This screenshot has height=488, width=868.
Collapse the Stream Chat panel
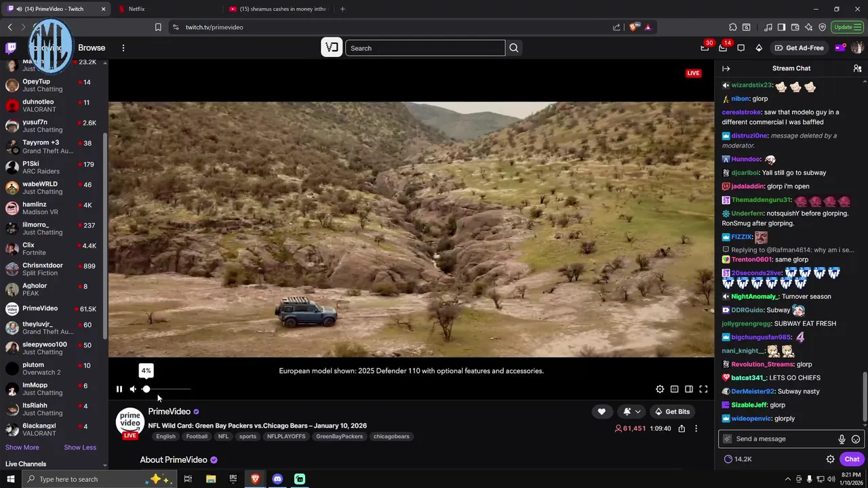click(726, 68)
